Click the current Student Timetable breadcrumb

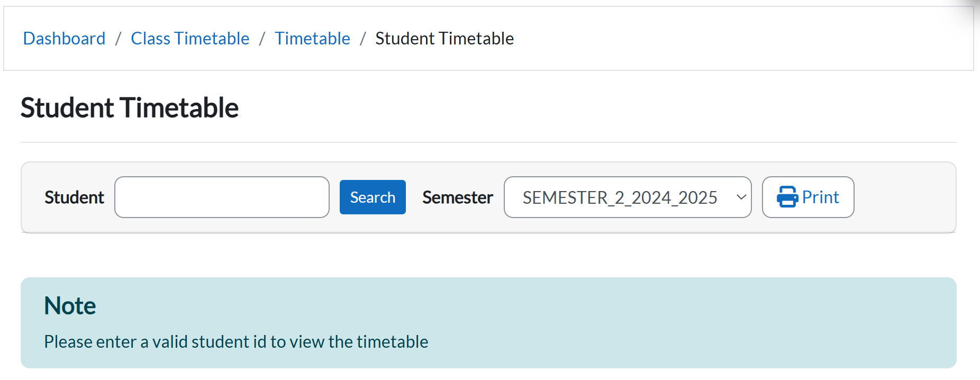pyautogui.click(x=444, y=39)
